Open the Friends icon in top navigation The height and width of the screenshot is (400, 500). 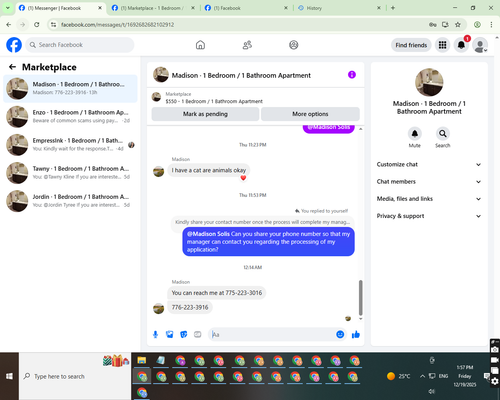click(247, 45)
